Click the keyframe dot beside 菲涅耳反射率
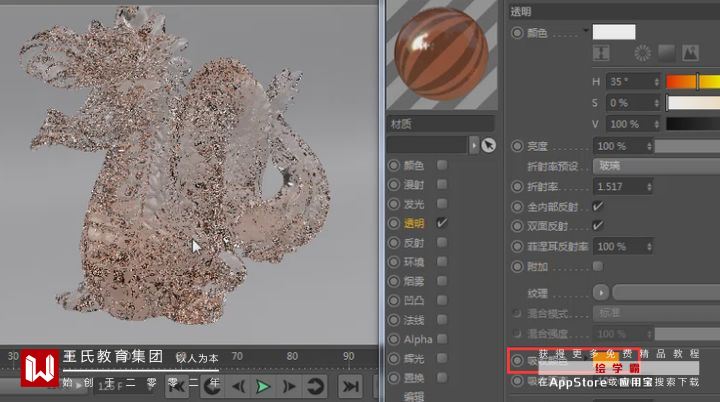This screenshot has height=402, width=720. pos(517,247)
